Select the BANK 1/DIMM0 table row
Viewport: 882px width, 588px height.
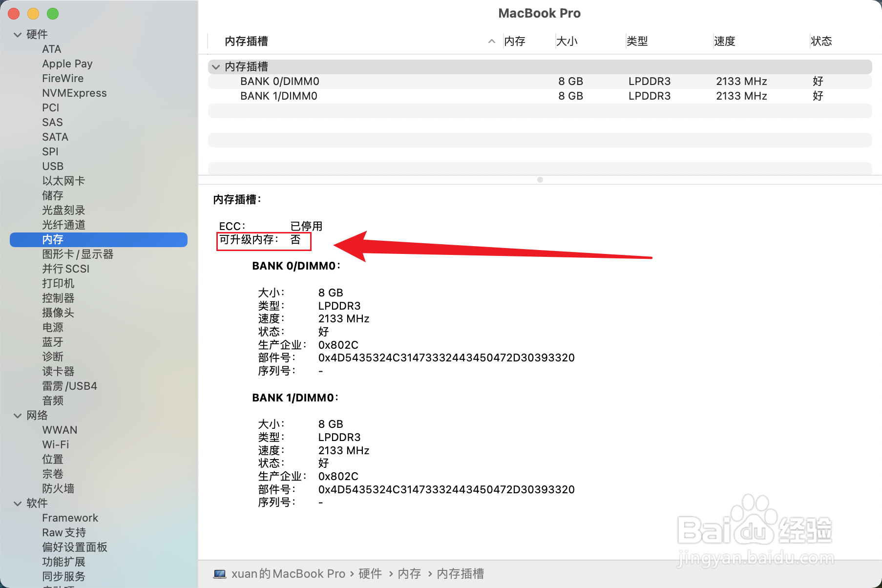click(x=540, y=96)
